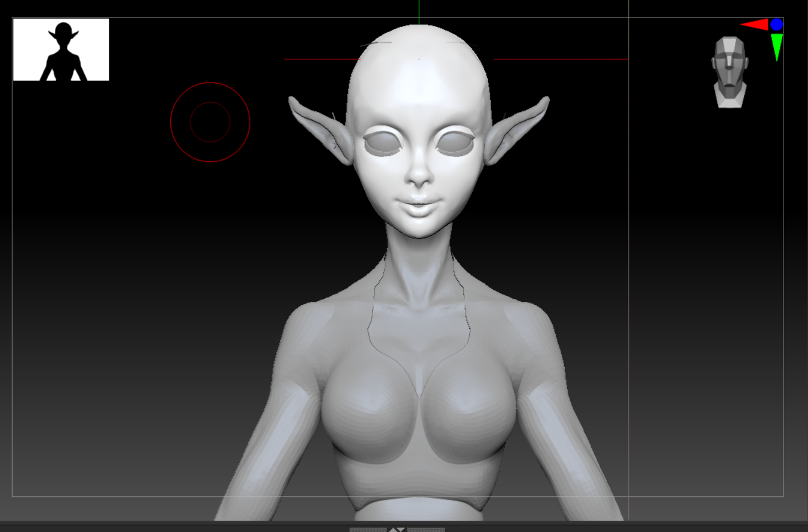Expand the bottom tray using the up arrow
808x532 pixels.
(x=393, y=530)
